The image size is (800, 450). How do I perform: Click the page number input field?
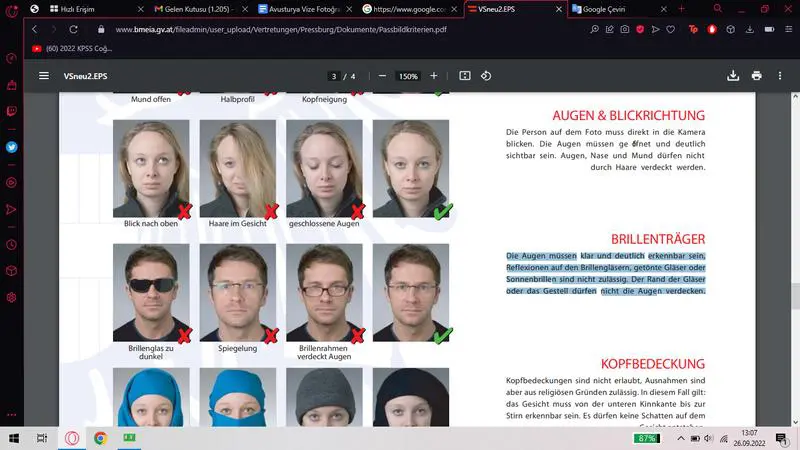point(333,76)
